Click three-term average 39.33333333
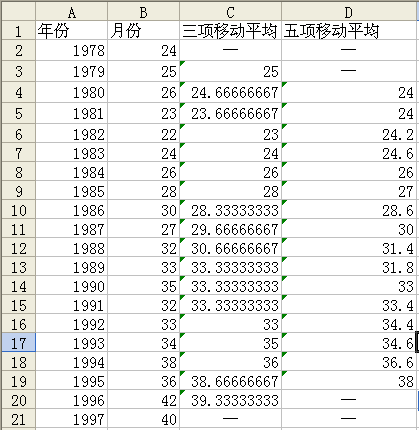The height and width of the screenshot is (430, 419). point(230,400)
